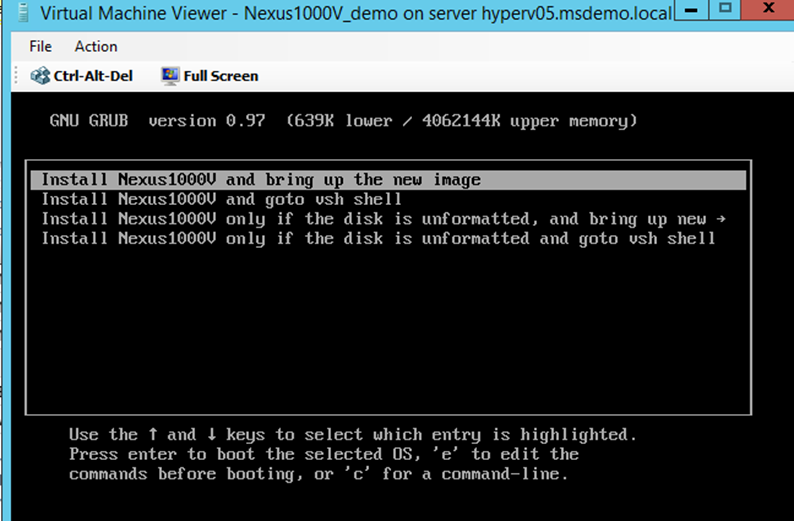Screen dimensions: 794x521
Task: Open the Action menu
Action: point(96,47)
